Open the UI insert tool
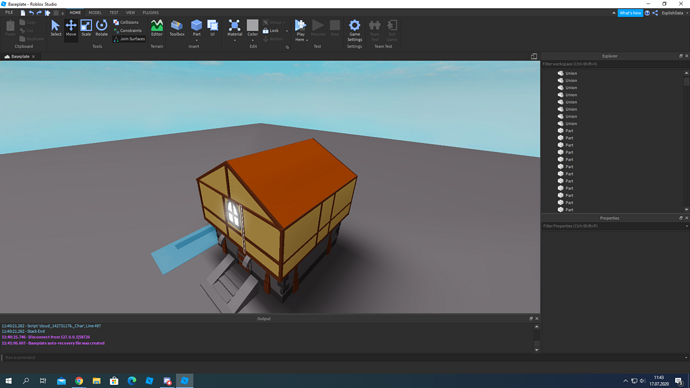Image resolution: width=690 pixels, height=388 pixels. click(x=213, y=28)
